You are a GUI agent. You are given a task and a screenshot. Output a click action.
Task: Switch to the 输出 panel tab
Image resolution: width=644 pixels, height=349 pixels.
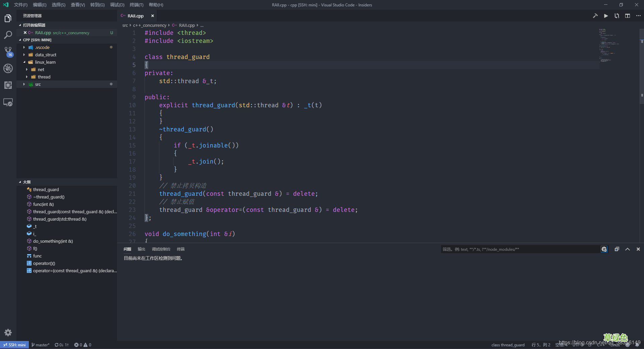point(141,249)
